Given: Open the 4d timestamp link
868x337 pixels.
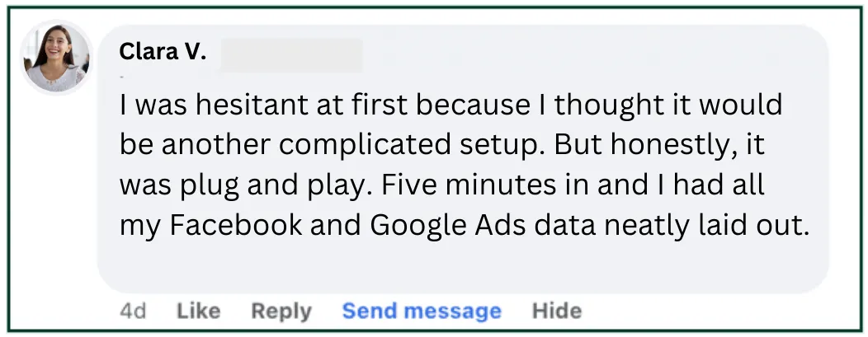Looking at the screenshot, I should [133, 311].
